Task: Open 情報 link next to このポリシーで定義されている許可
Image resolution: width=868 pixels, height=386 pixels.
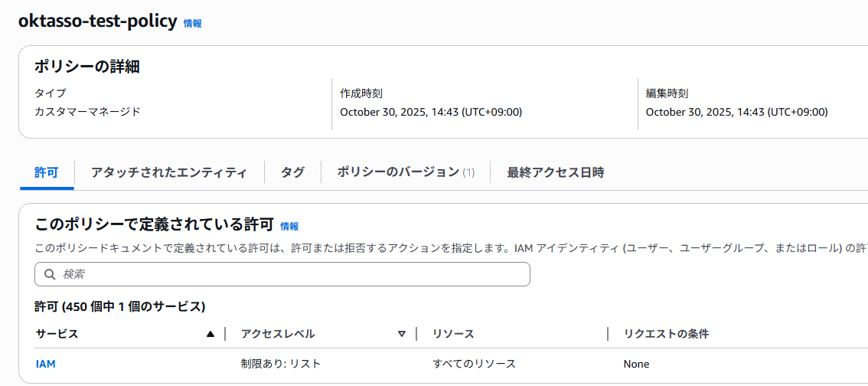Action: click(289, 226)
